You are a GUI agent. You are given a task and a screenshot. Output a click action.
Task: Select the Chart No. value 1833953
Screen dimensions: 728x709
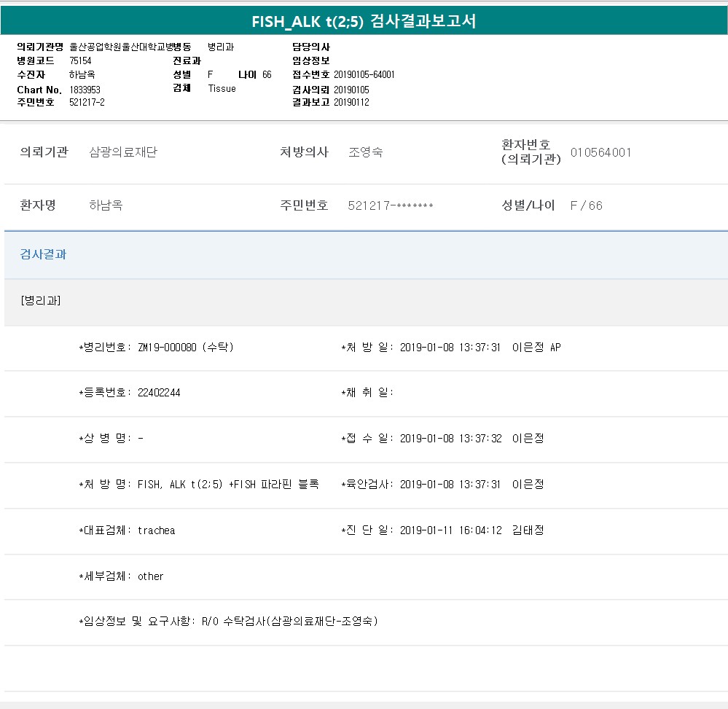point(85,90)
